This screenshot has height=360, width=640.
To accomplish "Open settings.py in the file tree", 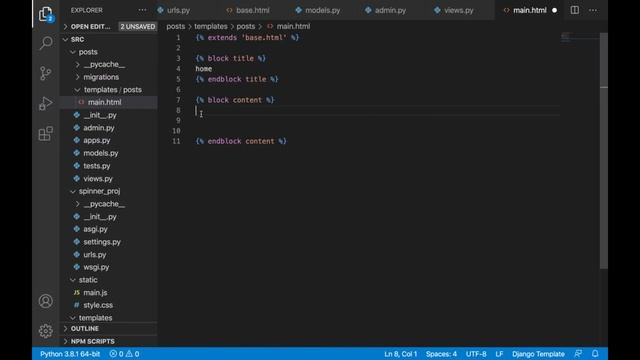I will tap(102, 242).
